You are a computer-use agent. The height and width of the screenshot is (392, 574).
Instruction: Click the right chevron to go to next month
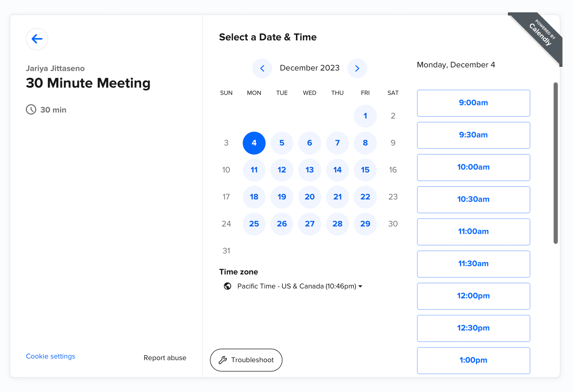coord(357,68)
